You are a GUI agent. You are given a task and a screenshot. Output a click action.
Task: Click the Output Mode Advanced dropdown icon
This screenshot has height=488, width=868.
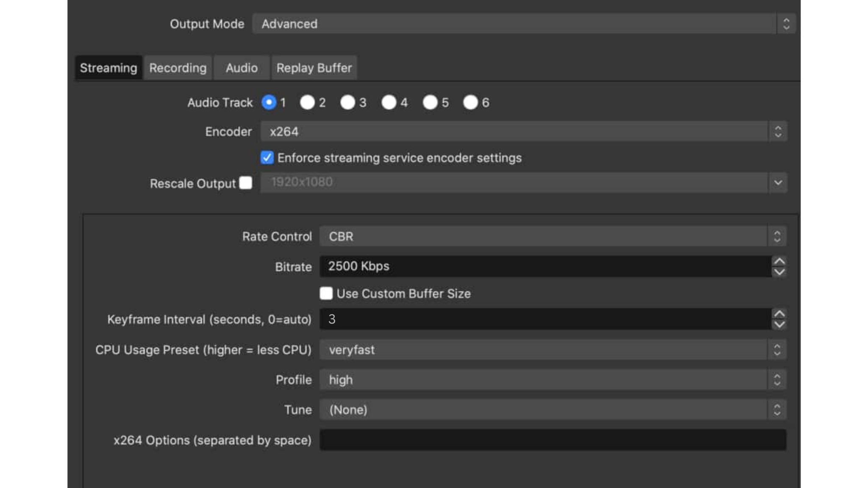pyautogui.click(x=786, y=23)
